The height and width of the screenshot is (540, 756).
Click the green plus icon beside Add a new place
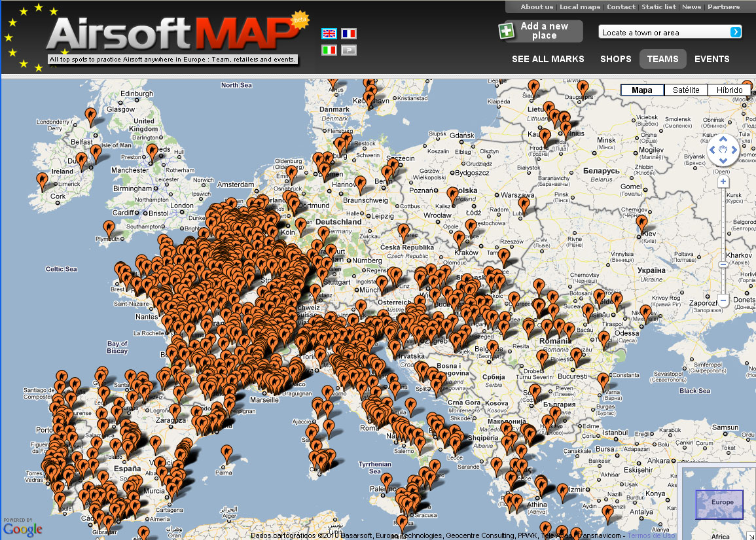[506, 31]
